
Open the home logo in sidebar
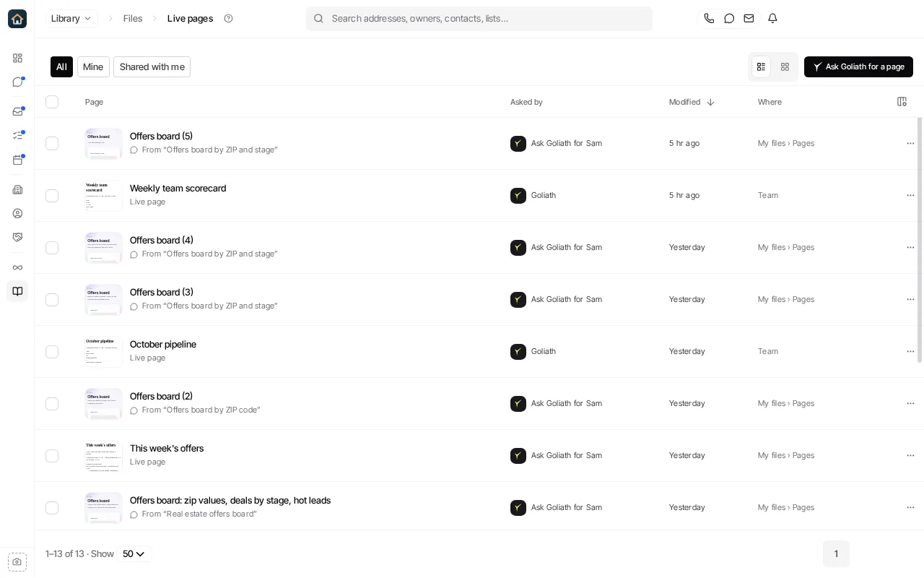[x=17, y=19]
